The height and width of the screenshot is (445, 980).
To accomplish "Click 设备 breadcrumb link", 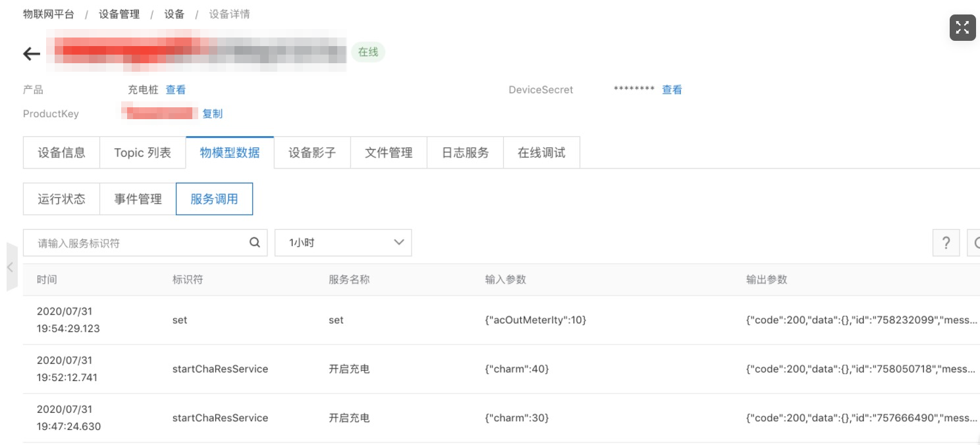I will (175, 14).
